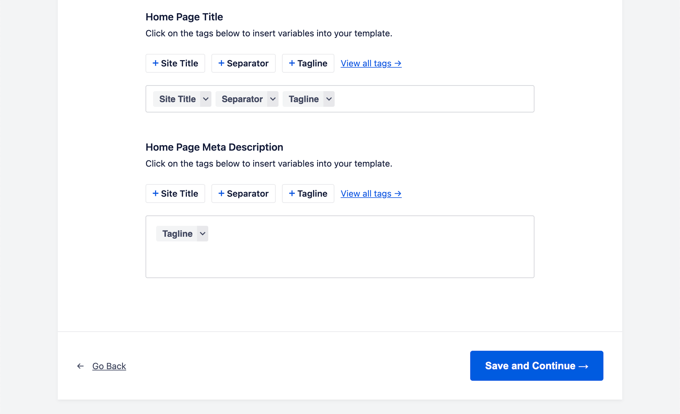Open View all tags link for Meta Description
Image resolution: width=680 pixels, height=414 pixels.
coord(371,194)
